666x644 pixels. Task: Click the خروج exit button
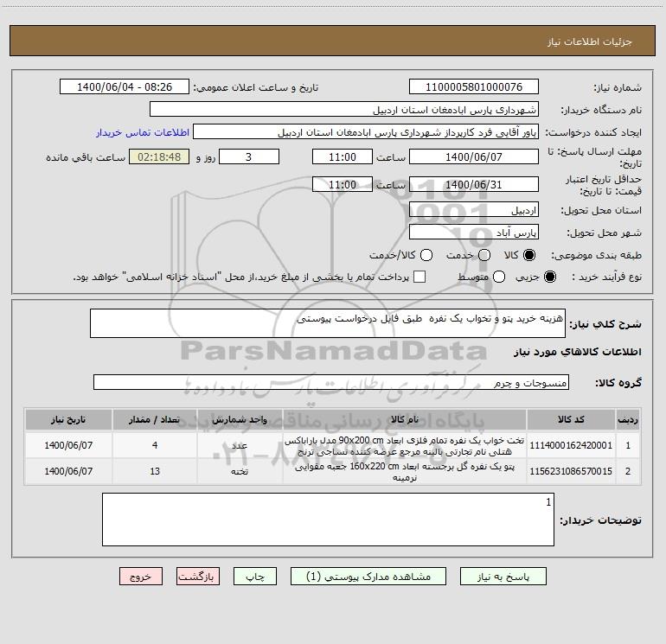[141, 576]
